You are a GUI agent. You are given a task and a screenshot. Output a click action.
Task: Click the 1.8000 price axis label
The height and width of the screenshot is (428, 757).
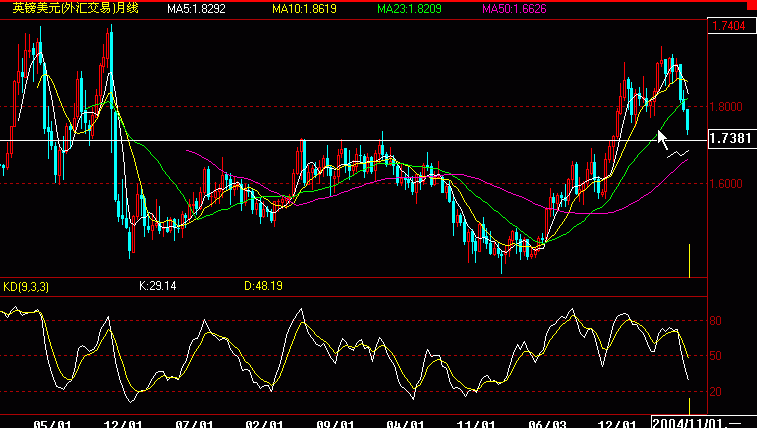point(726,107)
